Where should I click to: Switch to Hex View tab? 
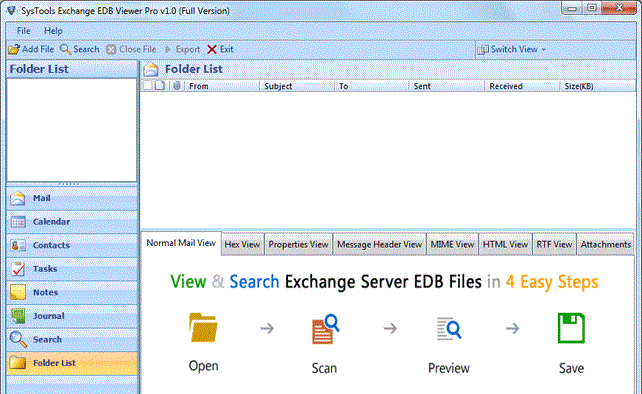click(242, 245)
